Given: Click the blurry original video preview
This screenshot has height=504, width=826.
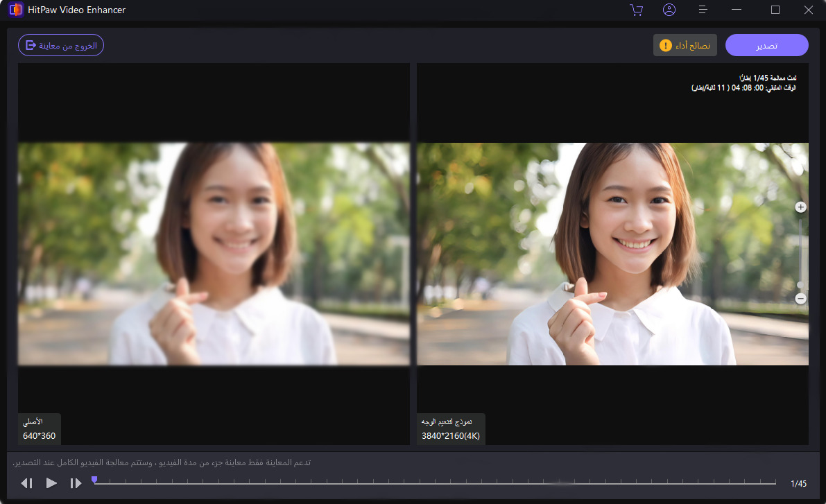Looking at the screenshot, I should 214,254.
